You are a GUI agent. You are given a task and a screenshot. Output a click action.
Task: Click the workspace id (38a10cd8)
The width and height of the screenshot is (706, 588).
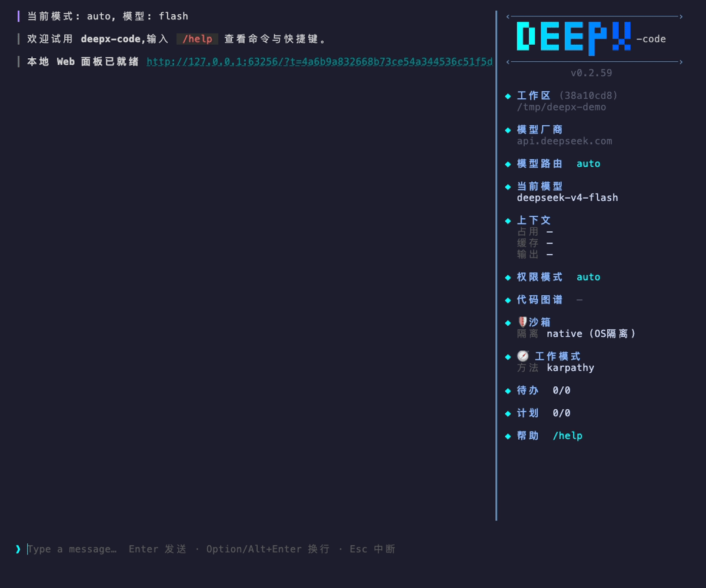pos(588,95)
